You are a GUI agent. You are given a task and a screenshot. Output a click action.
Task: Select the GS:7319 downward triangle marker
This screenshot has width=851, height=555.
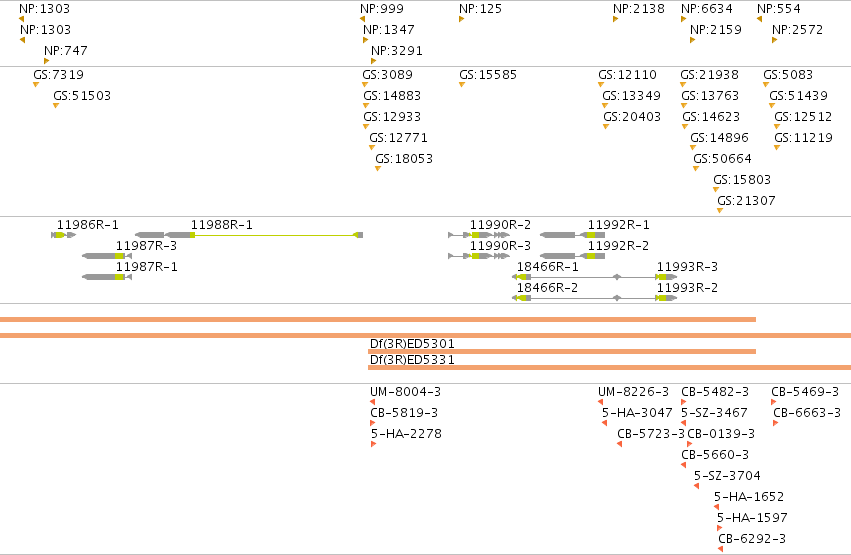click(36, 85)
